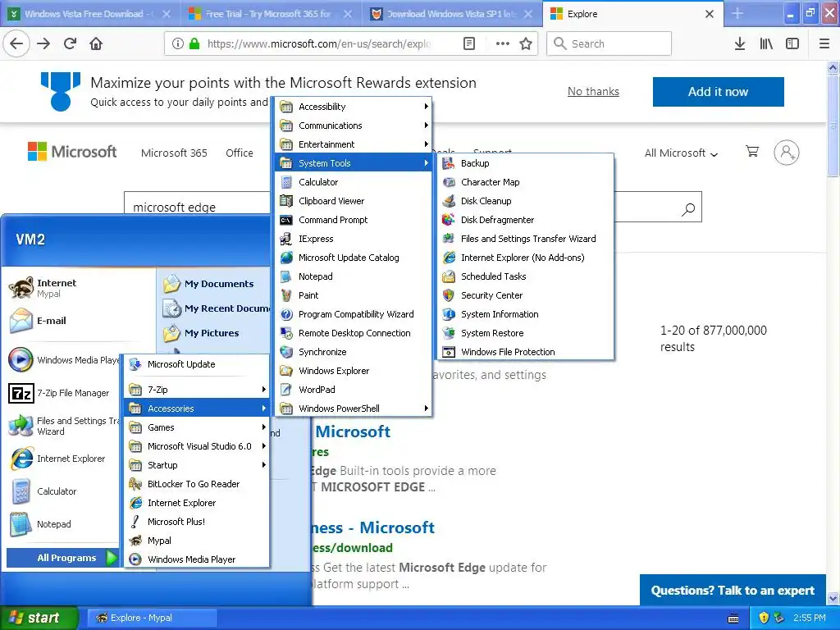Image resolution: width=840 pixels, height=630 pixels.
Task: Open Notepad from Accessories menu
Action: [354, 276]
